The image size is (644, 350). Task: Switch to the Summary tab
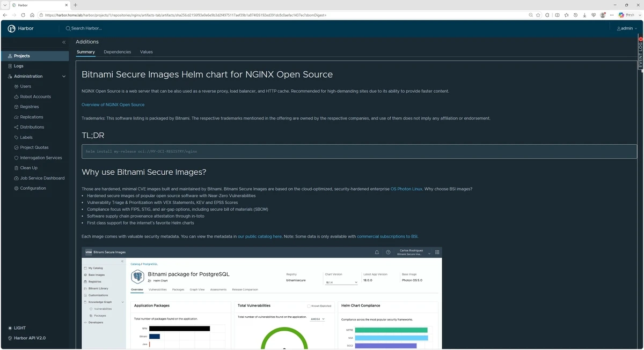85,52
